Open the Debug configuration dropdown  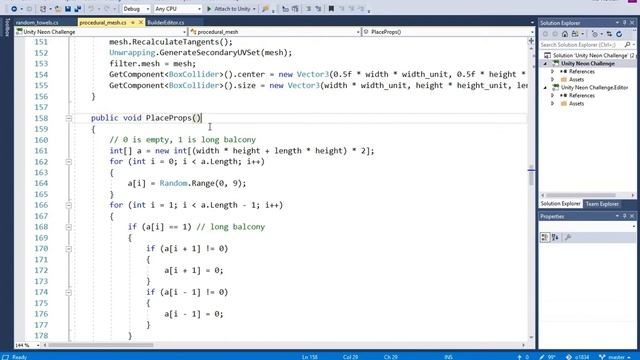[136, 9]
